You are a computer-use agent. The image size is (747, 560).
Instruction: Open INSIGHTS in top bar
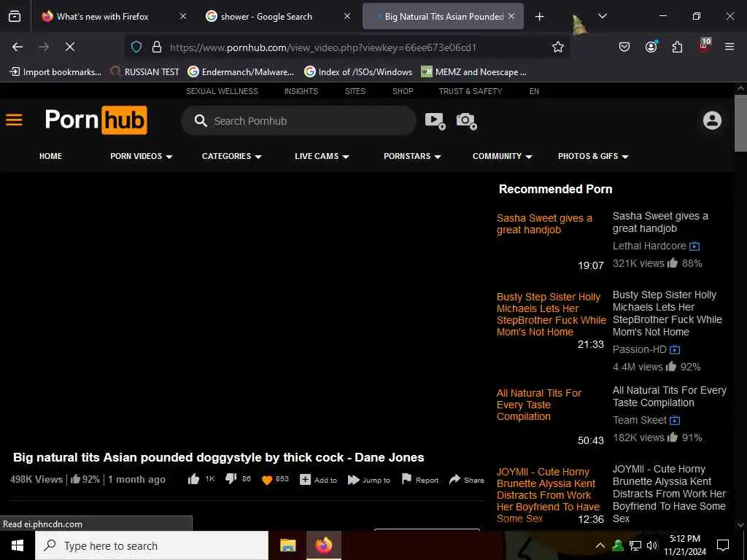click(301, 91)
